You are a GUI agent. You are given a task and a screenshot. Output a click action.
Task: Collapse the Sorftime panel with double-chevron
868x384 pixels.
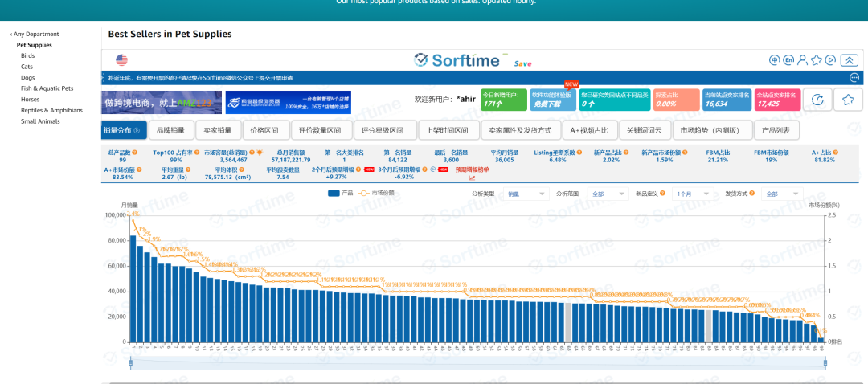tap(849, 60)
